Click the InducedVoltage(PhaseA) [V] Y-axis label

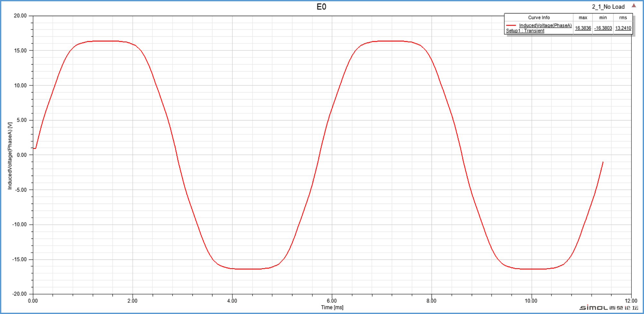point(10,156)
